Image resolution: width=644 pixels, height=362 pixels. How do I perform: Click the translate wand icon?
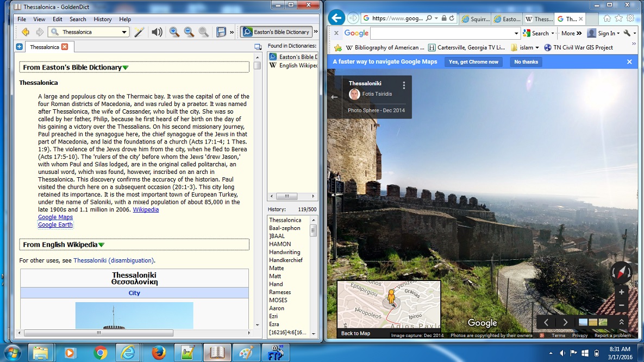(x=139, y=32)
